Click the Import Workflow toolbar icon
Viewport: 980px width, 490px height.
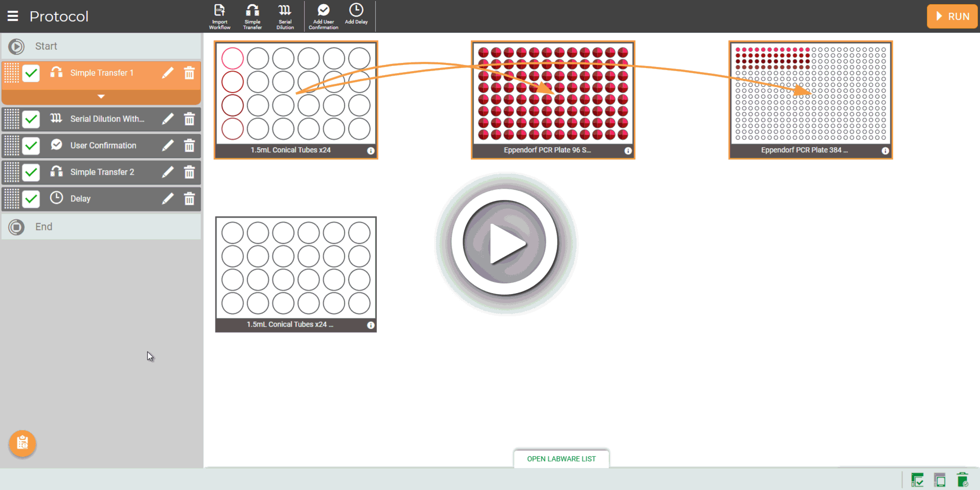(x=220, y=16)
